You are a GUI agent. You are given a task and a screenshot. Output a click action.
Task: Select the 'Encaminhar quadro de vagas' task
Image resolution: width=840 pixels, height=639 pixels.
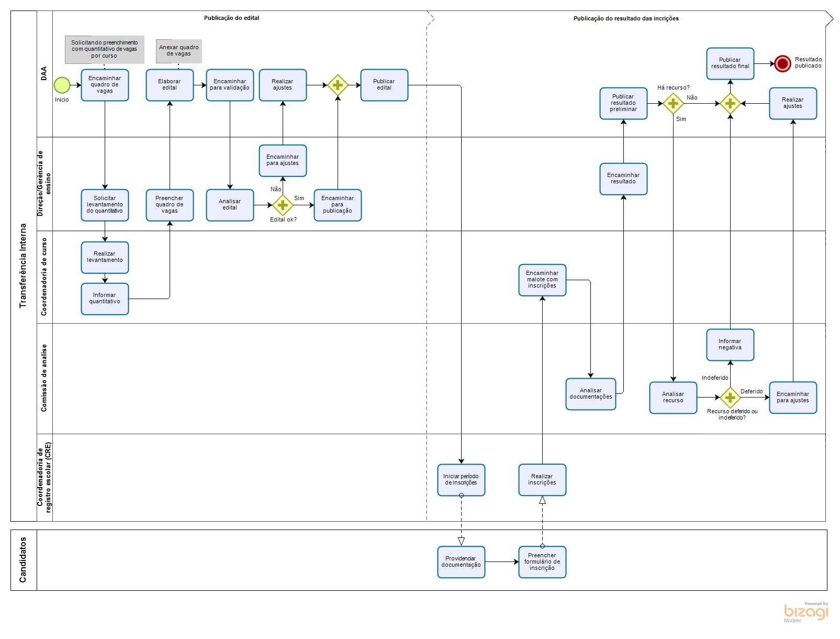[105, 85]
